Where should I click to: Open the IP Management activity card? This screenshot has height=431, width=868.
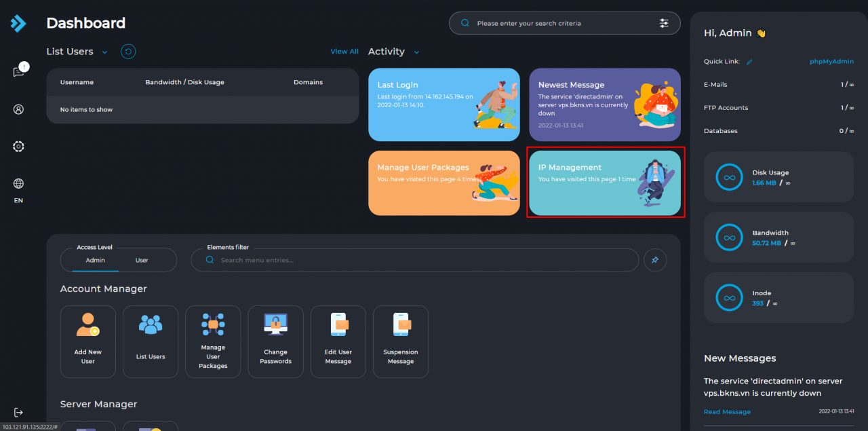tap(605, 183)
